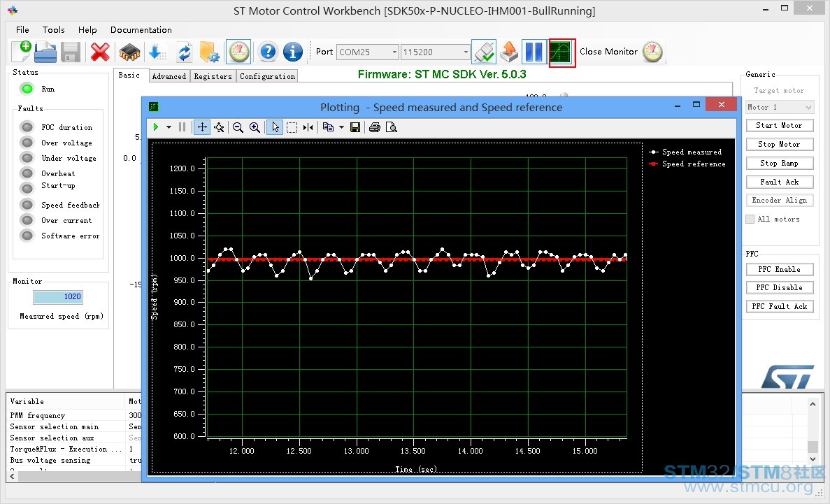The width and height of the screenshot is (830, 504).
Task: Open the Tools menu
Action: (x=53, y=29)
